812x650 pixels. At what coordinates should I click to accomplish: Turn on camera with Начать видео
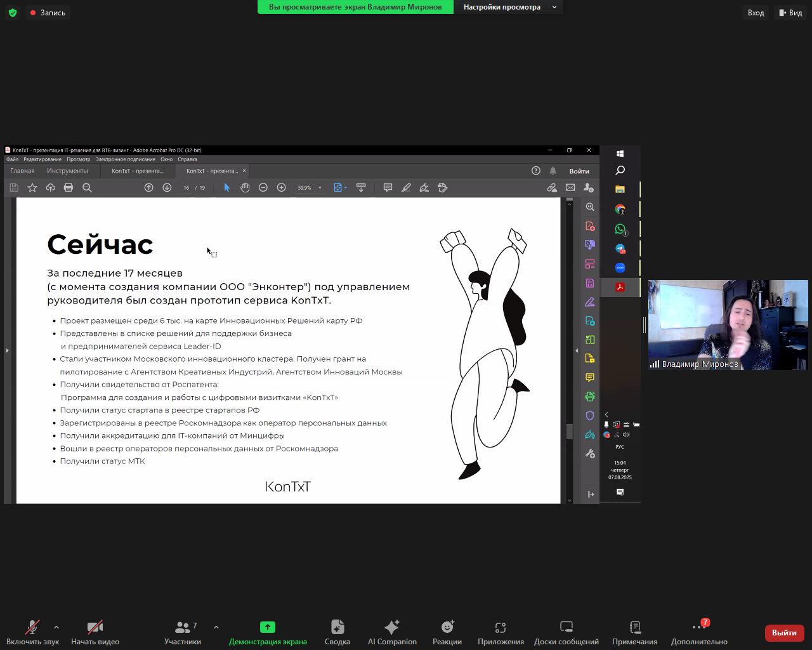[x=95, y=632]
